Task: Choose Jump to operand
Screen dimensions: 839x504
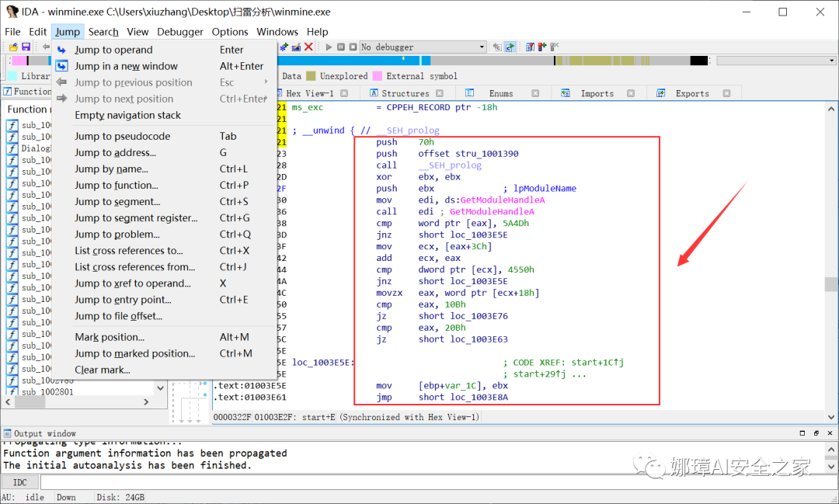Action: click(x=164, y=50)
